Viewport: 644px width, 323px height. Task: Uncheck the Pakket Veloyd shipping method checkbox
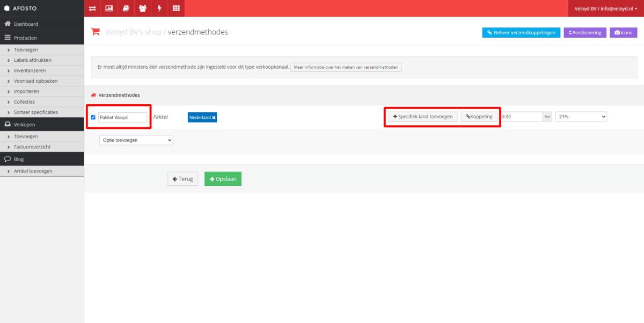[93, 117]
